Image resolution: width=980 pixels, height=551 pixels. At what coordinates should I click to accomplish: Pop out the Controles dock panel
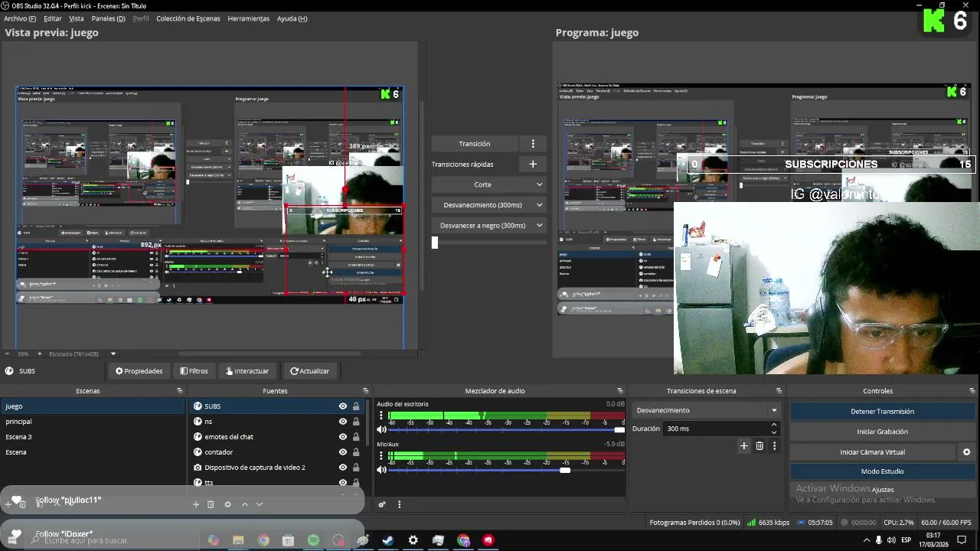(972, 391)
